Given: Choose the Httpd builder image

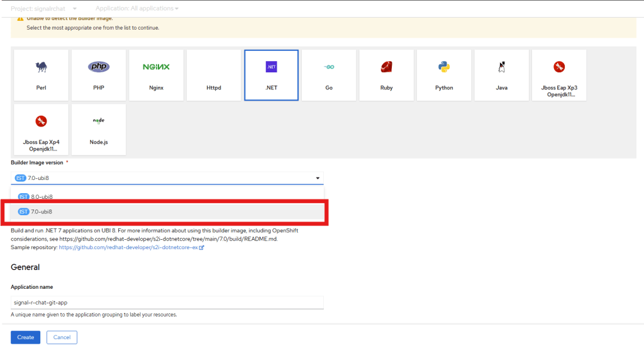Looking at the screenshot, I should [214, 75].
